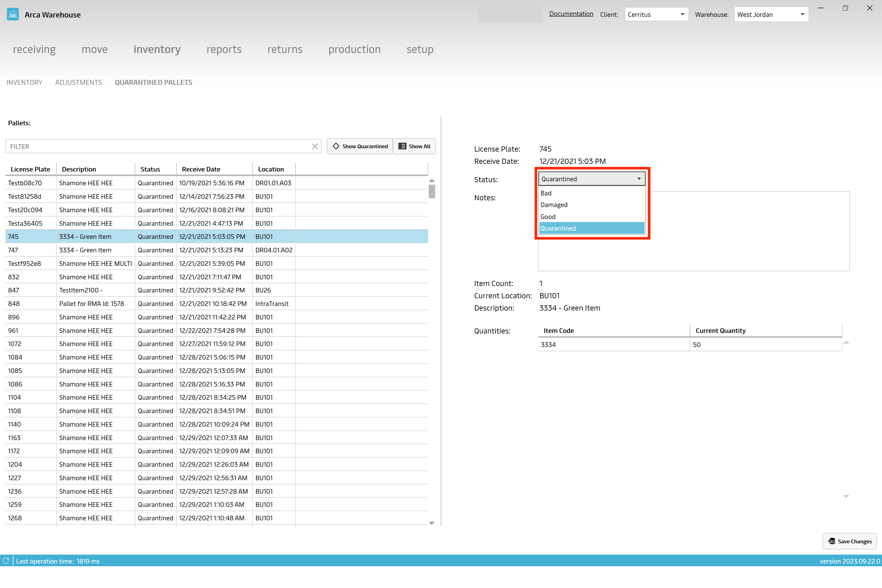Open the Client dropdown showing Cerritus

pyautogui.click(x=656, y=14)
